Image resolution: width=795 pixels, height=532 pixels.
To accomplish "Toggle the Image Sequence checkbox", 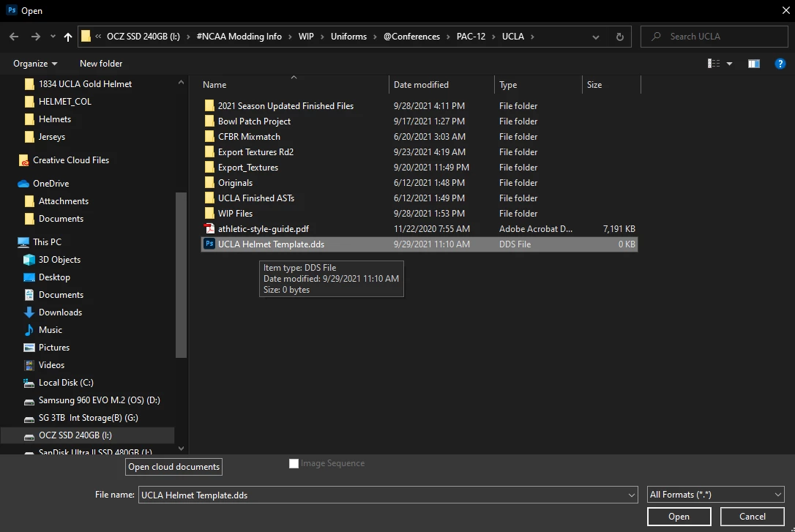I will [x=294, y=464].
